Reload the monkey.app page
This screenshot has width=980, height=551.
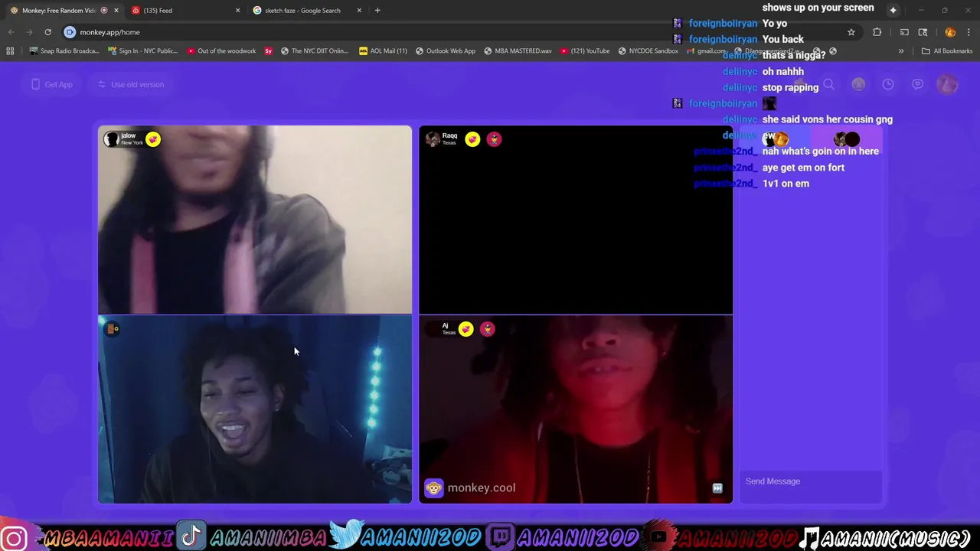coord(47,32)
